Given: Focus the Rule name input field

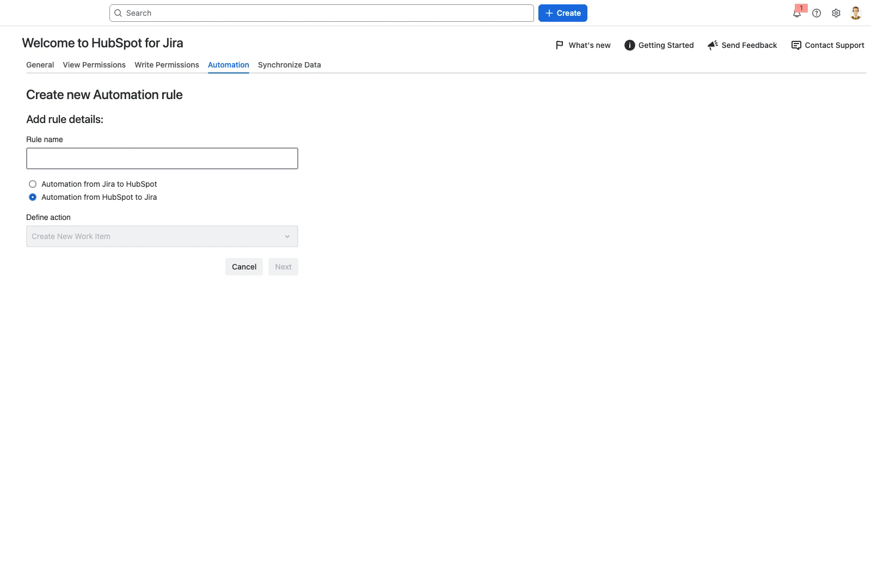Looking at the screenshot, I should (162, 158).
